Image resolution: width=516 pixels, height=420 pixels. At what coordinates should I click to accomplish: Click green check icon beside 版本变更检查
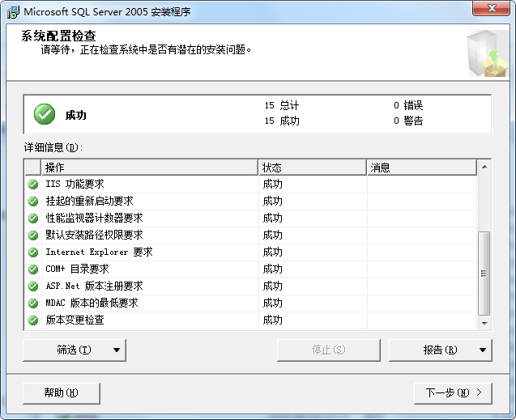(33, 320)
